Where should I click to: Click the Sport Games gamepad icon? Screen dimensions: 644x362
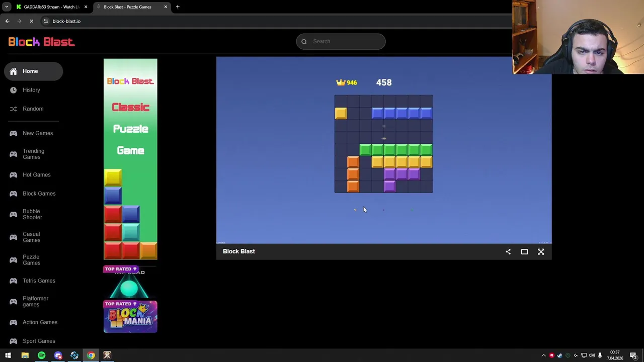(x=13, y=341)
